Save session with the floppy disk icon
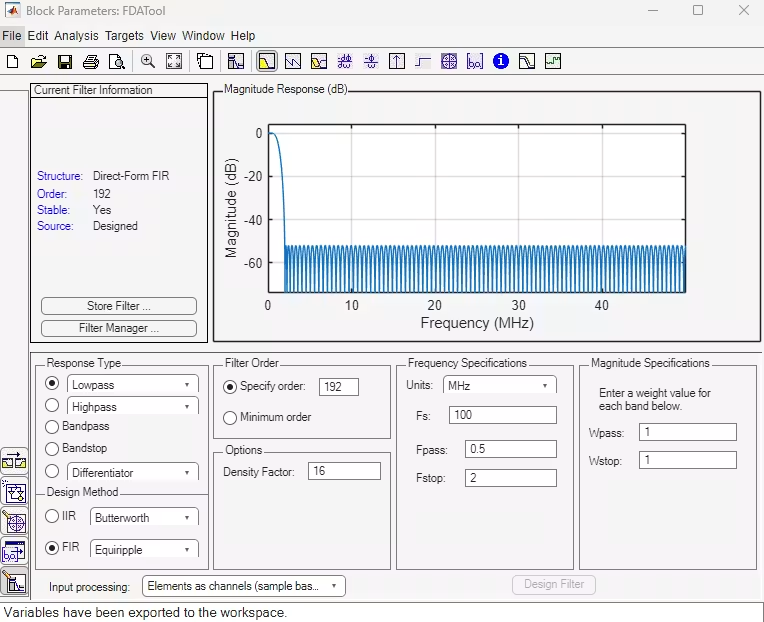 tap(65, 61)
